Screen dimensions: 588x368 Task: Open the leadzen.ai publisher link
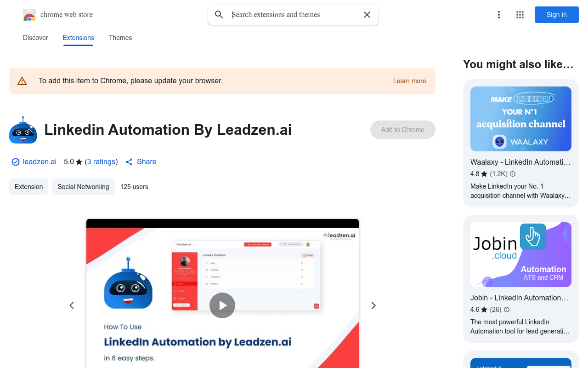click(40, 162)
